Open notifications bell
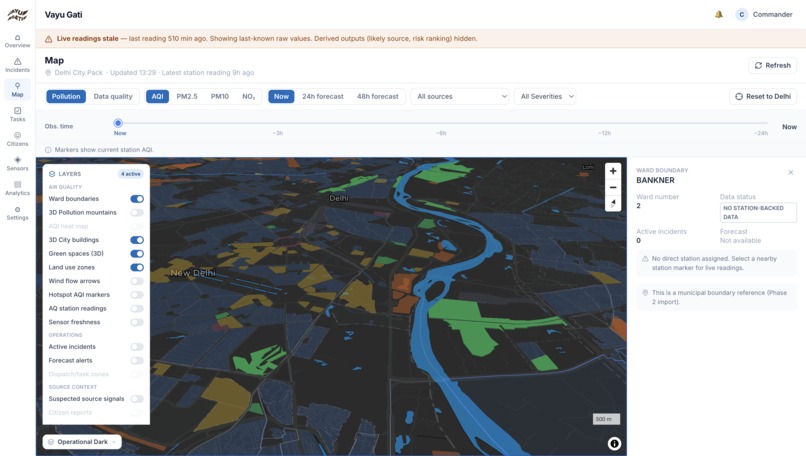Viewport: 806px width, 456px height. pos(719,14)
